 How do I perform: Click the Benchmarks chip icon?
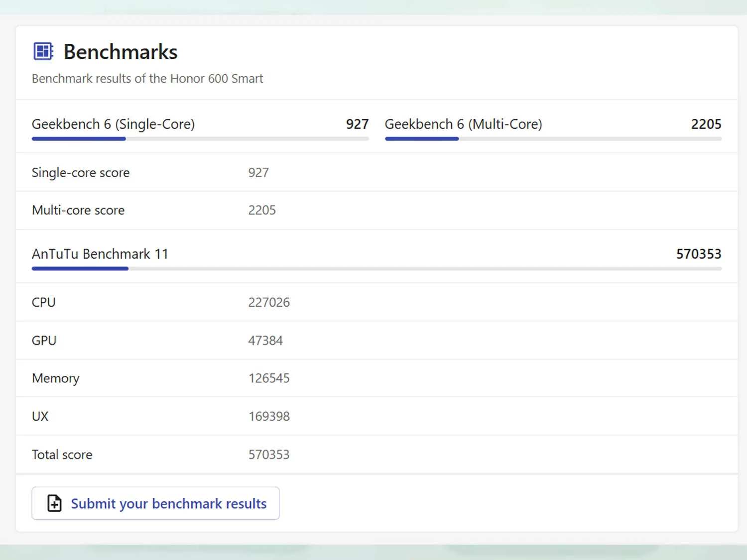(x=43, y=51)
